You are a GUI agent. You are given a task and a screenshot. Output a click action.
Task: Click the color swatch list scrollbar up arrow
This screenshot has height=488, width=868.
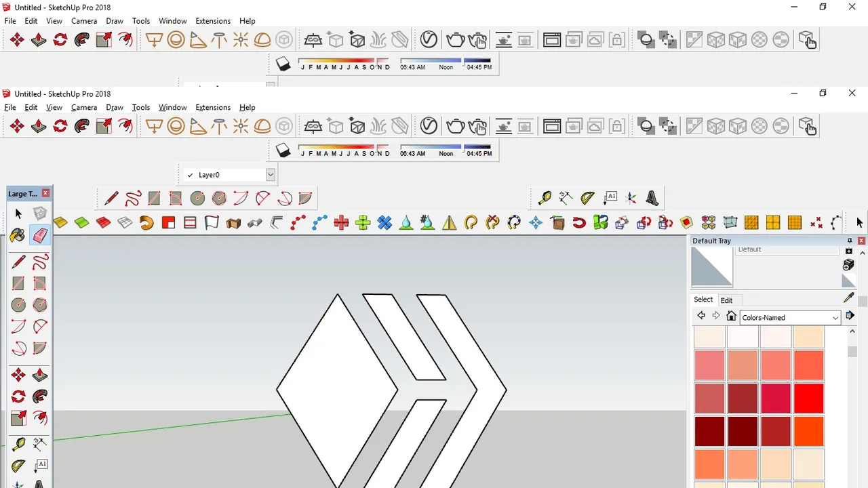(x=852, y=331)
